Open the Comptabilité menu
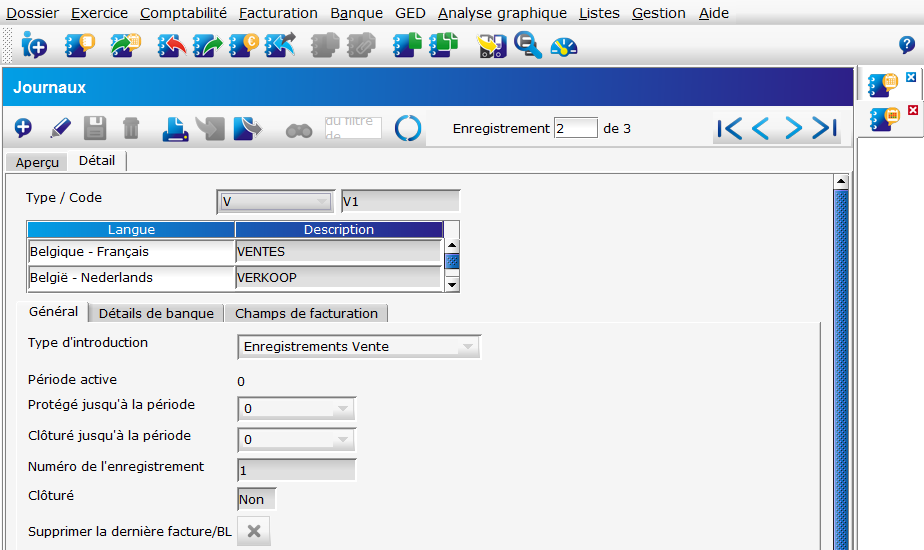Viewport: 924px width, 550px height. click(x=183, y=13)
